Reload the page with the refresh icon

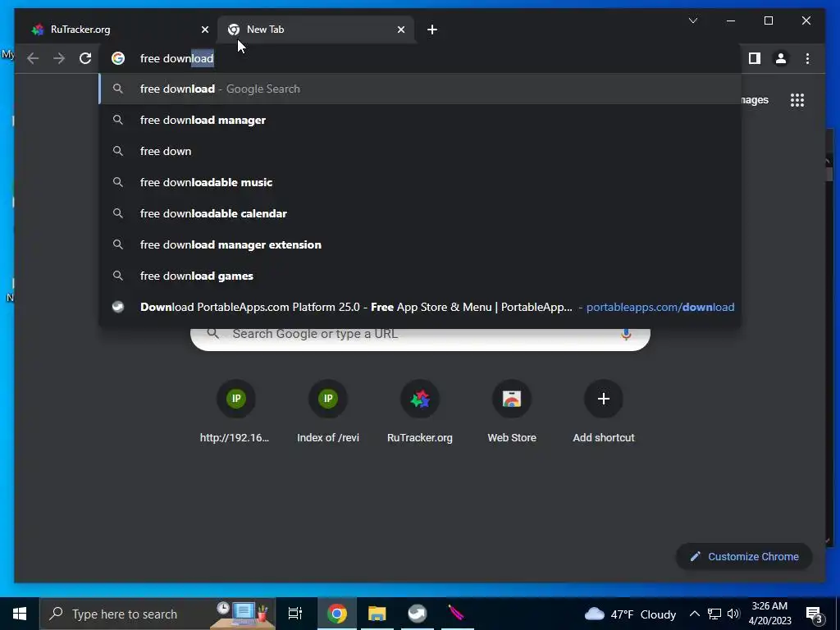coord(85,58)
